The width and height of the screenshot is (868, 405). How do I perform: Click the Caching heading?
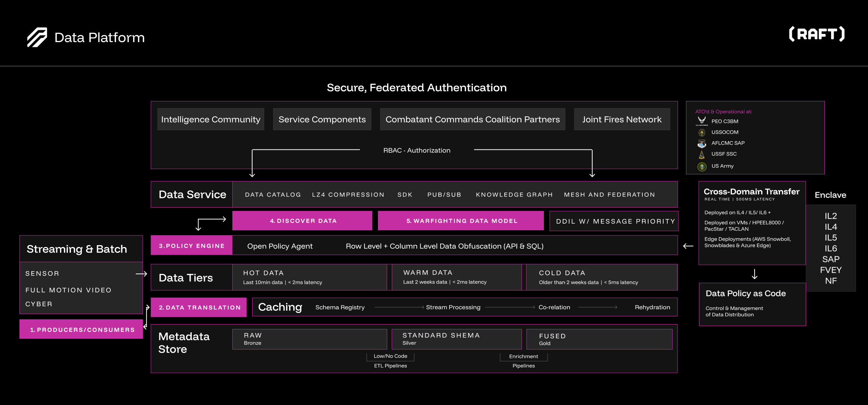(x=280, y=307)
